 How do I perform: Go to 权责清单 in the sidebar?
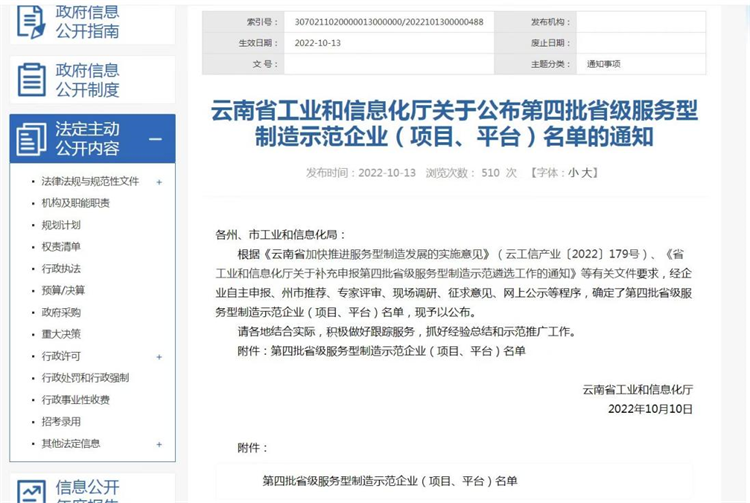coord(61,247)
